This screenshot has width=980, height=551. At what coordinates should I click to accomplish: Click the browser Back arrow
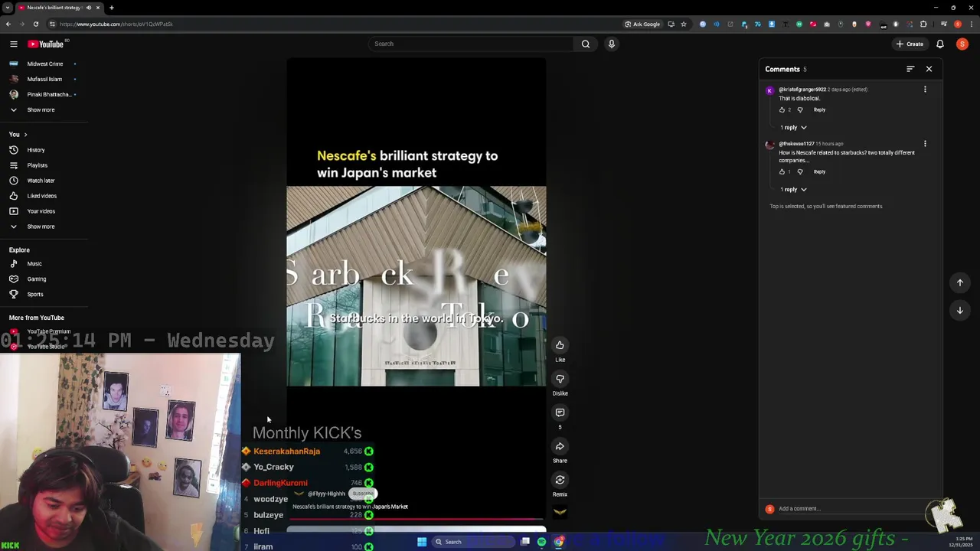8,24
